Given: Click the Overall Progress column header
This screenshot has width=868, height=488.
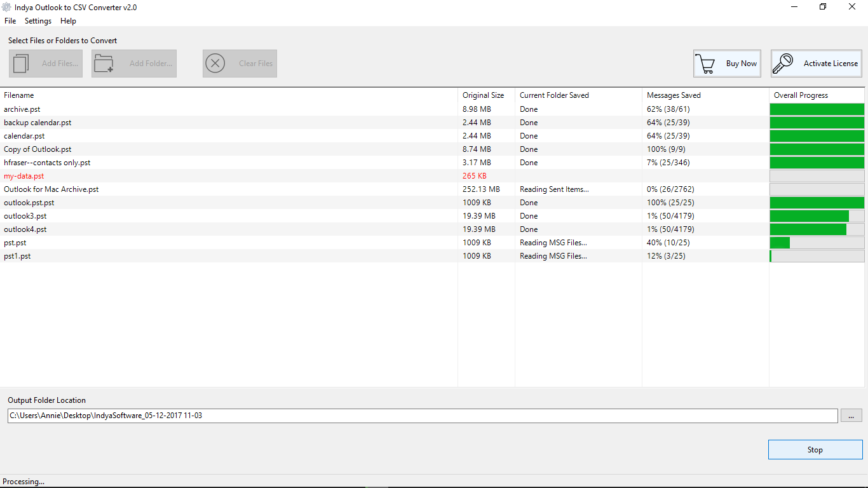Looking at the screenshot, I should pyautogui.click(x=817, y=95).
